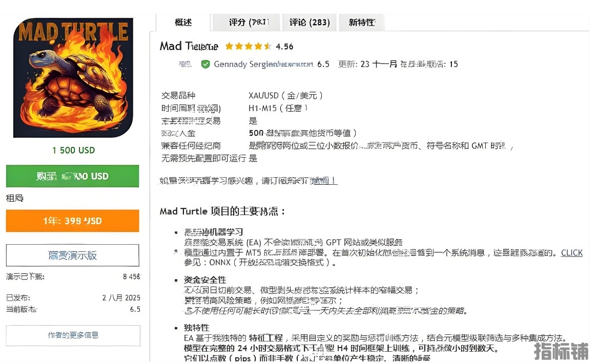Click the blurred author avatar beside checkmark
The image size is (597, 364).
(184, 64)
